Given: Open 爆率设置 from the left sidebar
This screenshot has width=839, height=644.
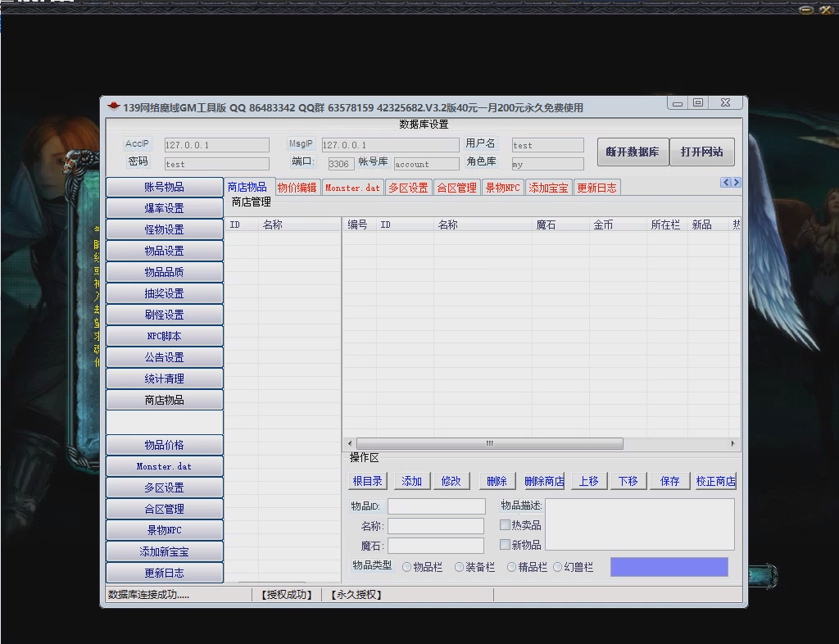Looking at the screenshot, I should (165, 208).
